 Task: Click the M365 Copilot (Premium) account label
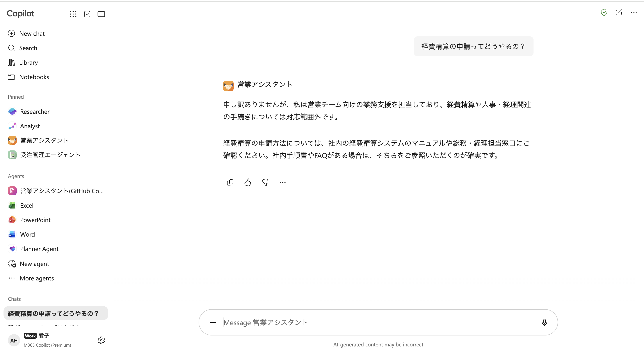click(x=47, y=345)
